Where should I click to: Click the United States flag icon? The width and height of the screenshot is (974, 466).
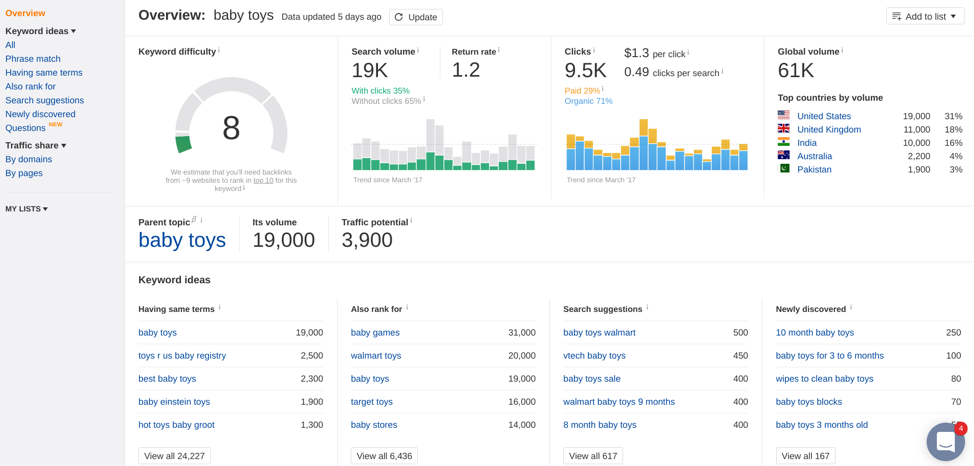click(784, 116)
